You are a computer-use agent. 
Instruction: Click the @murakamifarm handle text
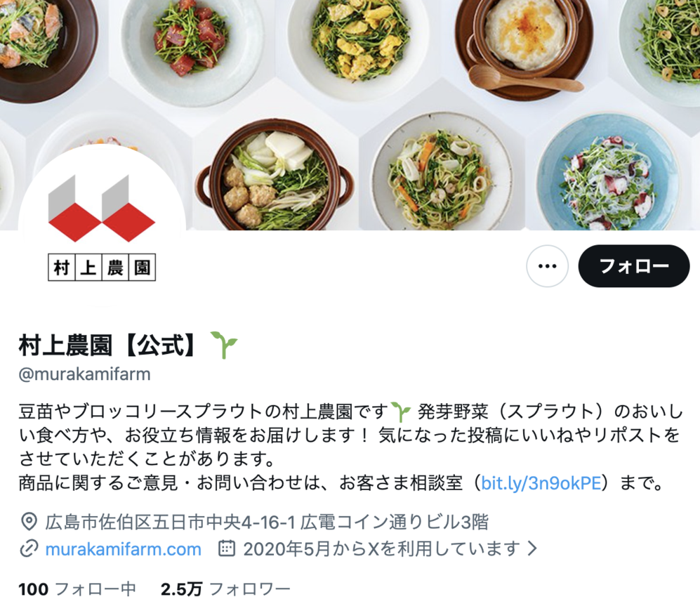click(x=84, y=374)
